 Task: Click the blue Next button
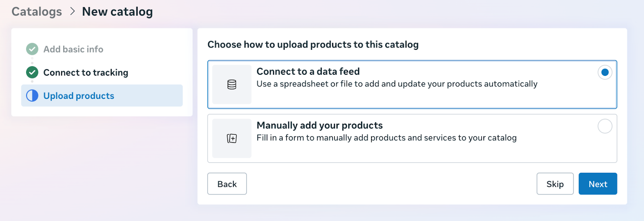pyautogui.click(x=598, y=184)
